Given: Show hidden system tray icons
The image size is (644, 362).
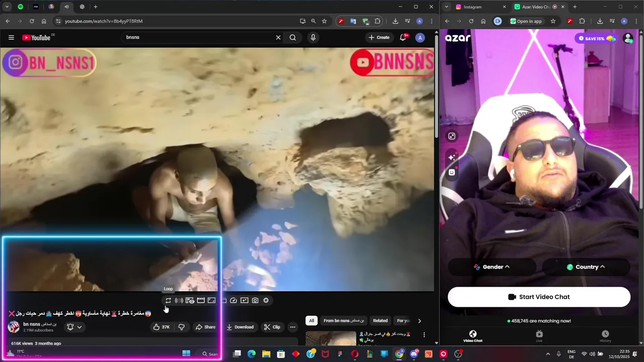Looking at the screenshot, I should point(548,354).
